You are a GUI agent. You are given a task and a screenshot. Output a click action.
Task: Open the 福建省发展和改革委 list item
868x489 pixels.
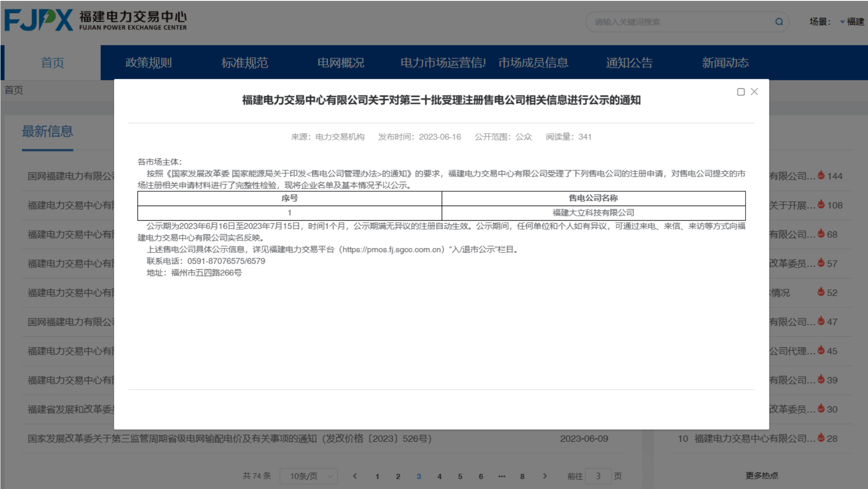71,409
